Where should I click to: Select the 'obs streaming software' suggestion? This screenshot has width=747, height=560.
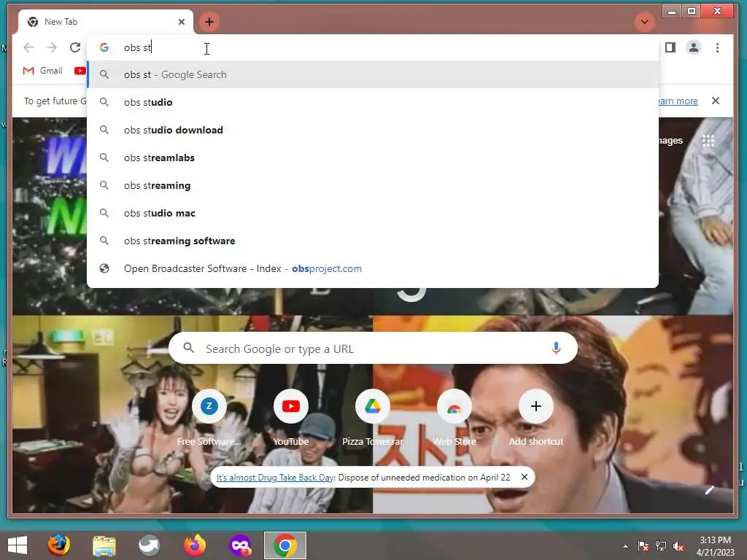pos(373,241)
